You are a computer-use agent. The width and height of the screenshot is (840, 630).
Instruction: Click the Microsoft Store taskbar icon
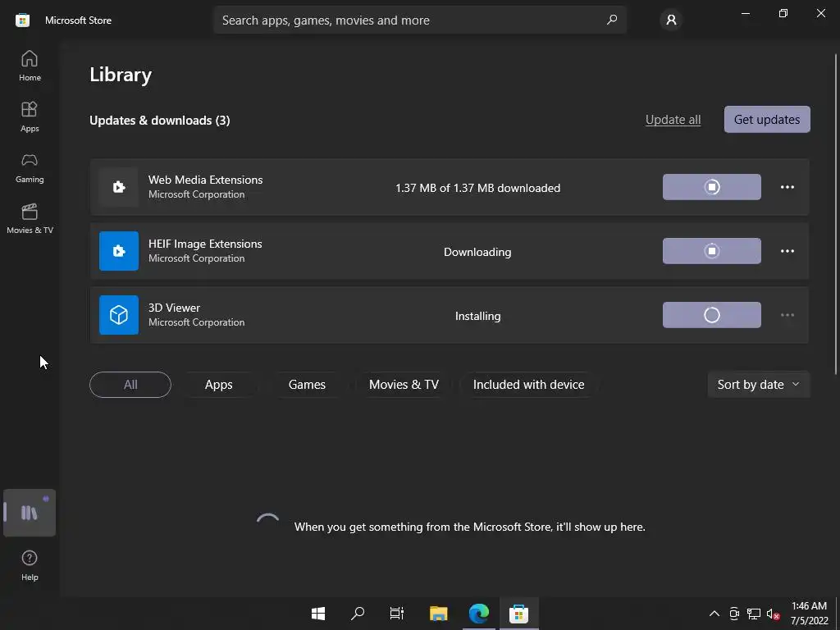tap(518, 614)
